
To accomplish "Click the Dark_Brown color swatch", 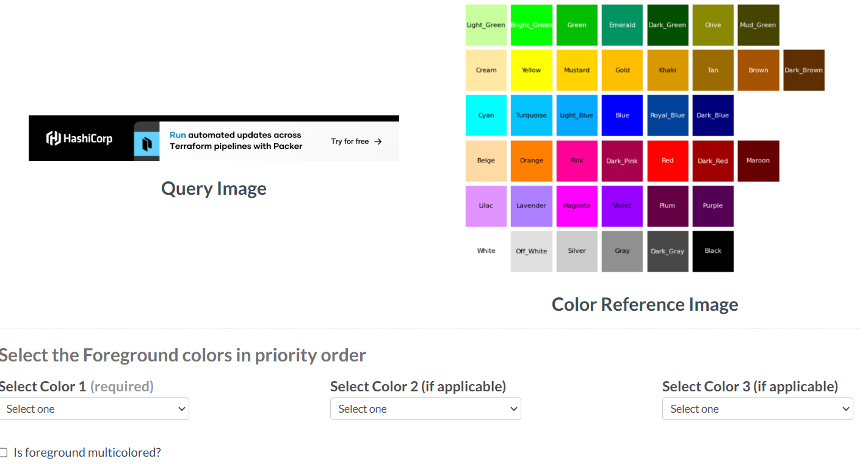I will [804, 70].
